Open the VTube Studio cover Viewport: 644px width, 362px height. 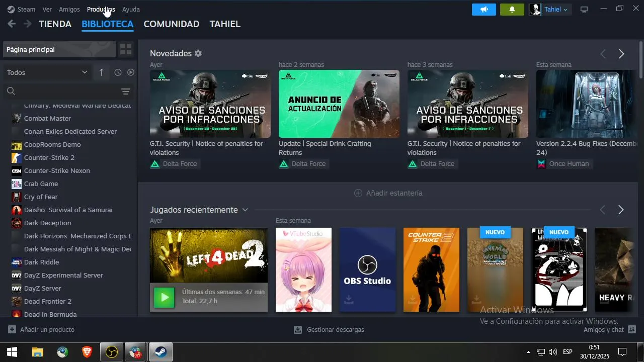303,269
